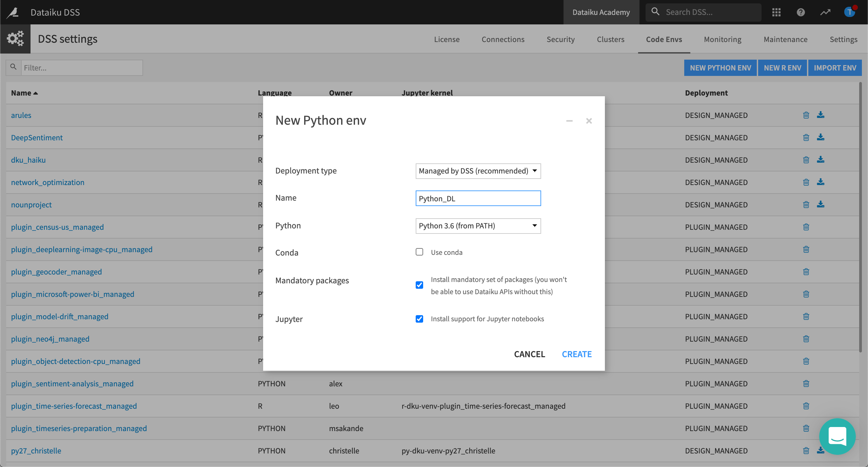This screenshot has height=467, width=868.
Task: Open plugin_object-detection-cpu_managed link
Action: (x=76, y=361)
